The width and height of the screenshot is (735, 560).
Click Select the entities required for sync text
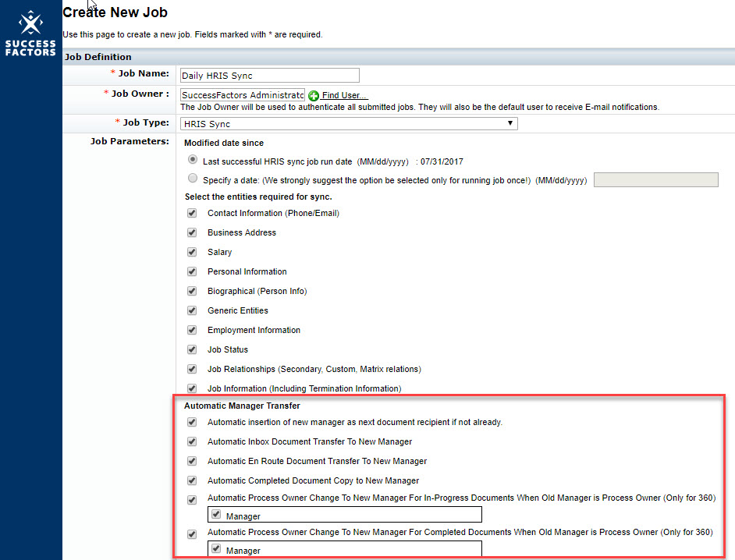tap(258, 197)
